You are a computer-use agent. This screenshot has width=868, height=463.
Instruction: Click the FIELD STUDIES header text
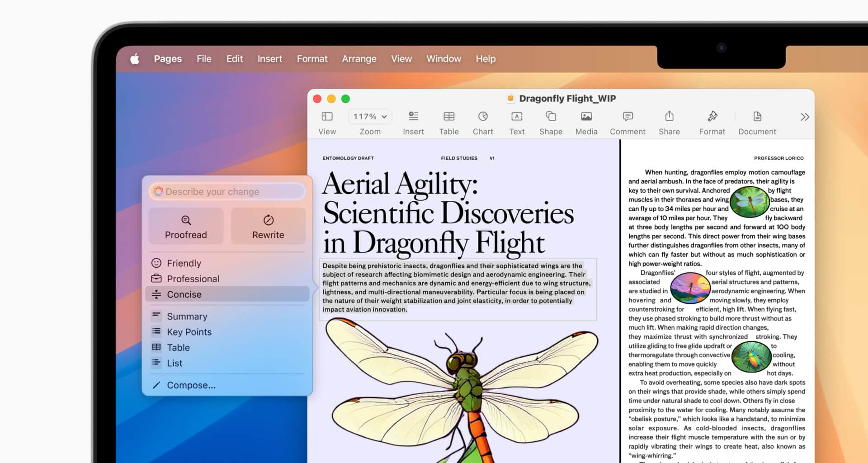click(x=459, y=158)
